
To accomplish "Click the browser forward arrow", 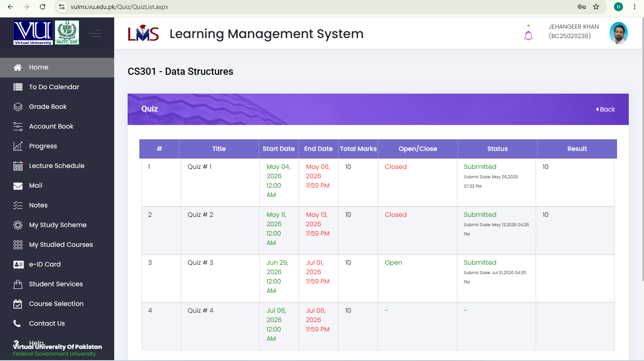I will click(26, 7).
